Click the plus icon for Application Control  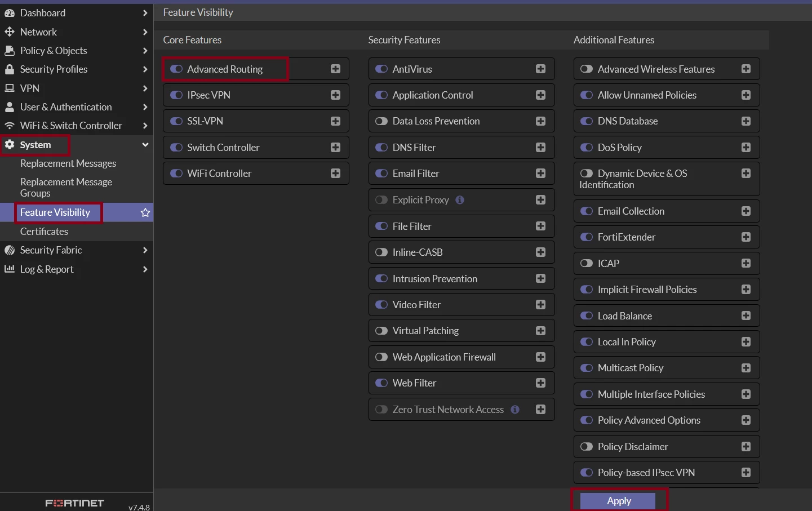pyautogui.click(x=541, y=95)
